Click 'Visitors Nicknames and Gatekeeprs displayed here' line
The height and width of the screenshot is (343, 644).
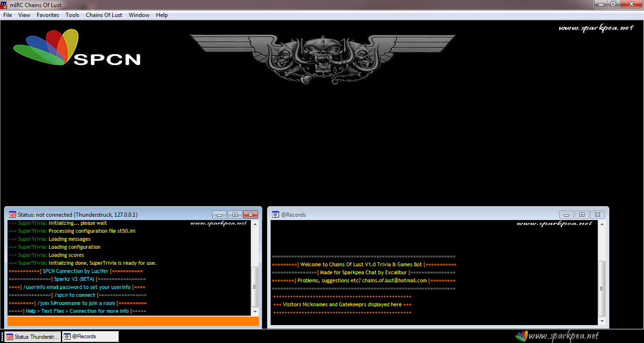tap(342, 304)
